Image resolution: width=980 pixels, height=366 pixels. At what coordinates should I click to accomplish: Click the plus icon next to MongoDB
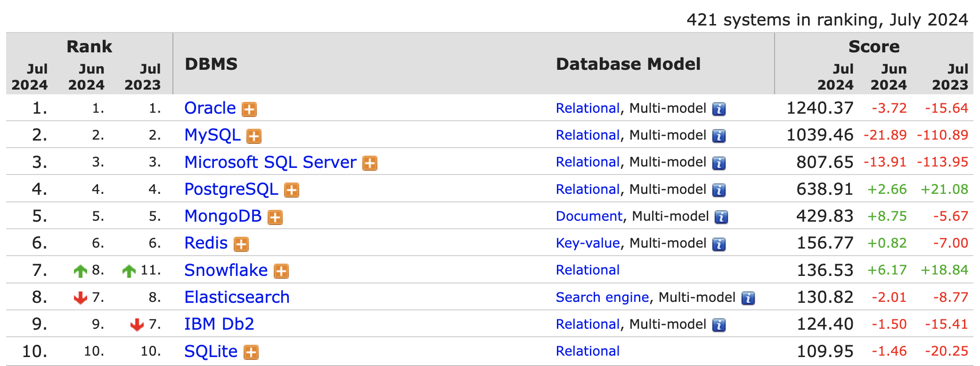[x=275, y=217]
